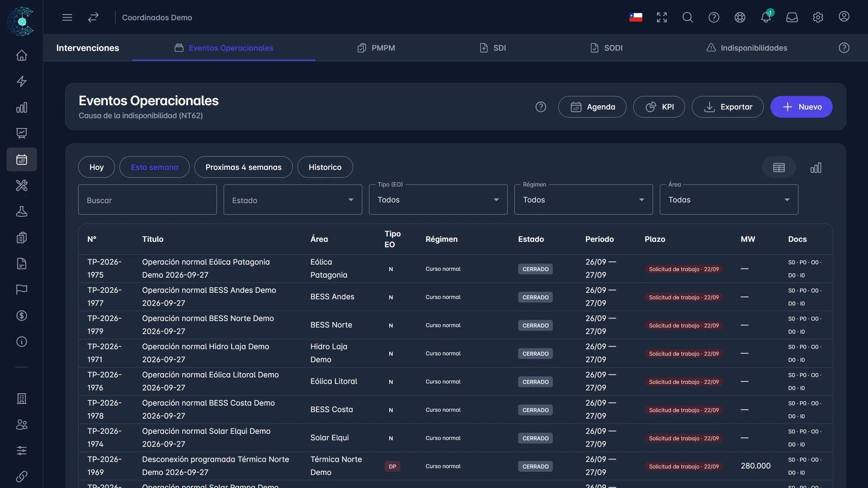Open the dollar coin sidebar icon
The width and height of the screenshot is (868, 488).
point(22,316)
